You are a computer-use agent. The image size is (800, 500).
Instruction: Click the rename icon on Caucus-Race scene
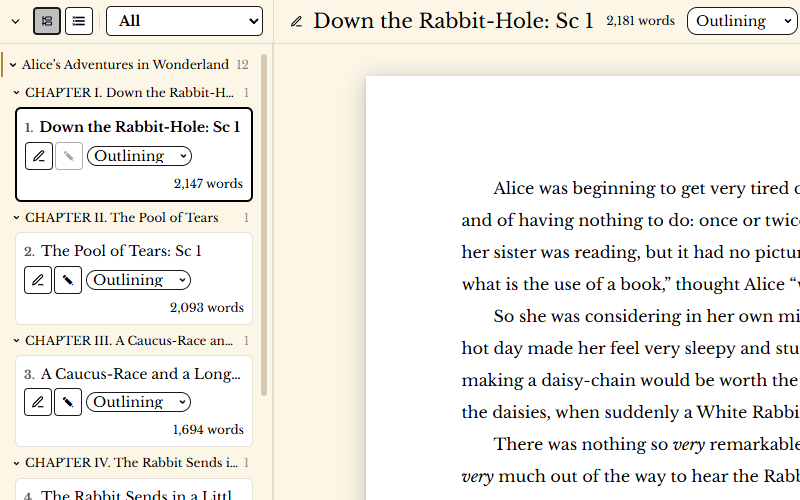point(38,402)
